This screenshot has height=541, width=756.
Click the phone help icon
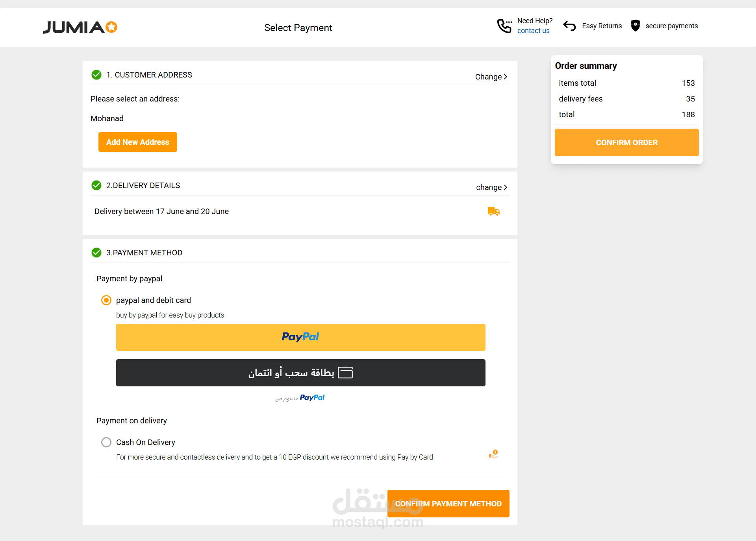click(504, 26)
